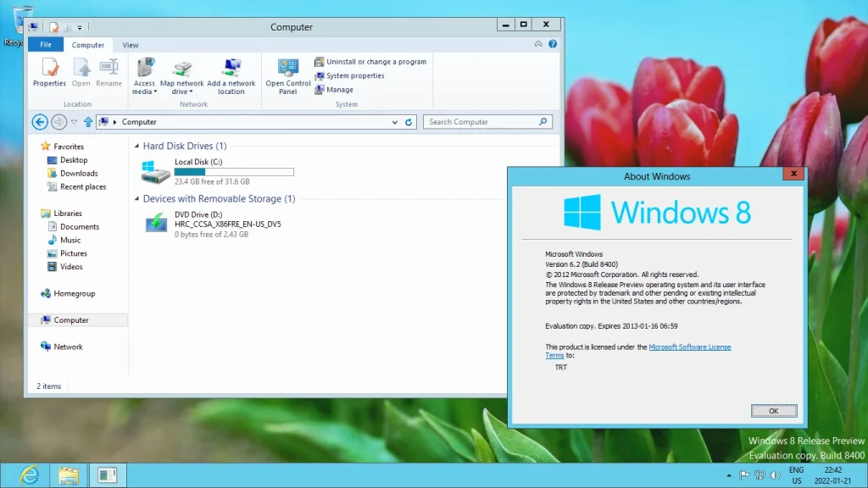Click the Local Disk C usage bar
Screen dimensions: 868x488
(x=234, y=172)
